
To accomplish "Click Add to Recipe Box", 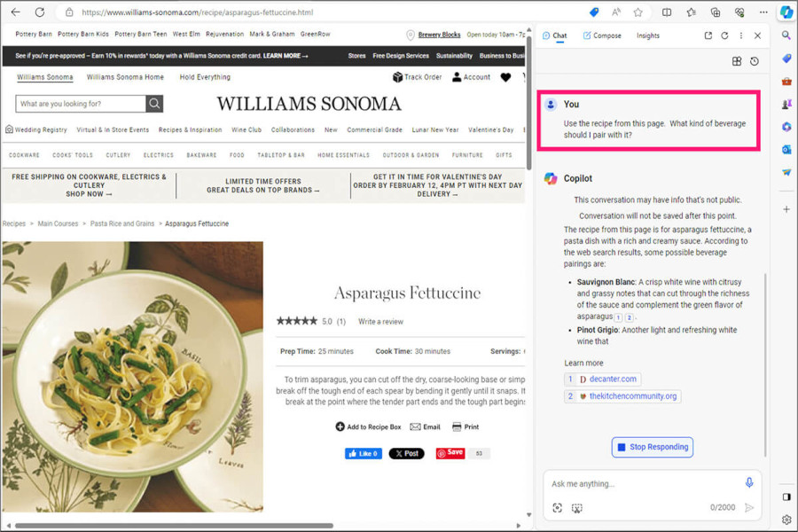I will click(x=368, y=426).
